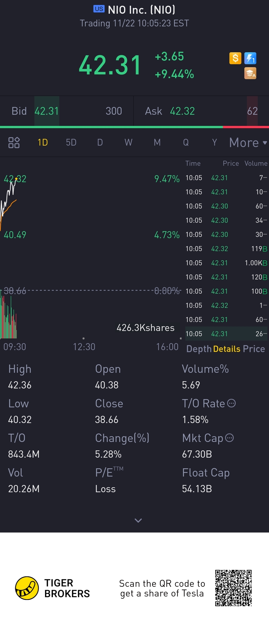Tap the Tesla share QR code
Viewport: 269px width, 644px height.
[233, 588]
